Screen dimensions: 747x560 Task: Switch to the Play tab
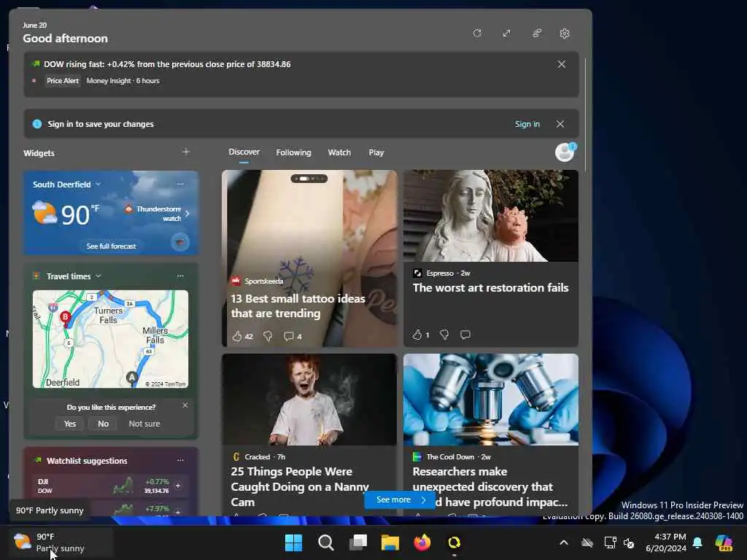[x=376, y=152]
